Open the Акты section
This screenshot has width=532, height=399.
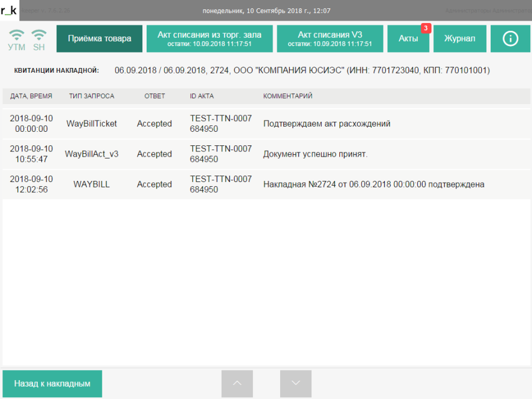(408, 38)
